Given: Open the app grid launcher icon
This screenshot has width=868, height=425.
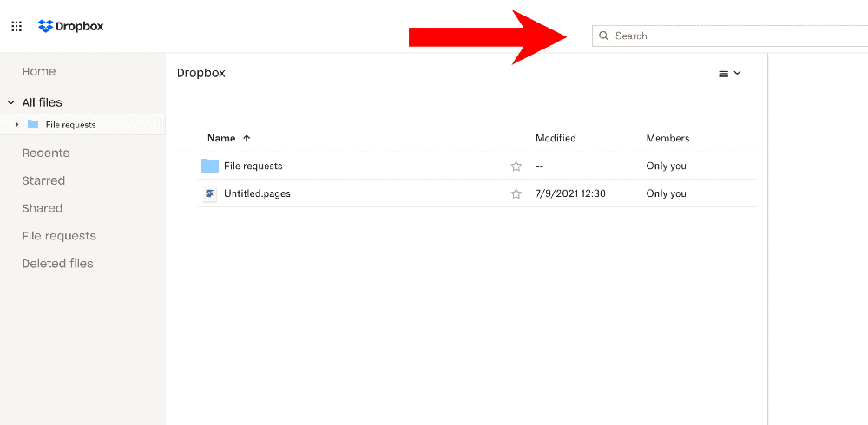Looking at the screenshot, I should [x=16, y=26].
